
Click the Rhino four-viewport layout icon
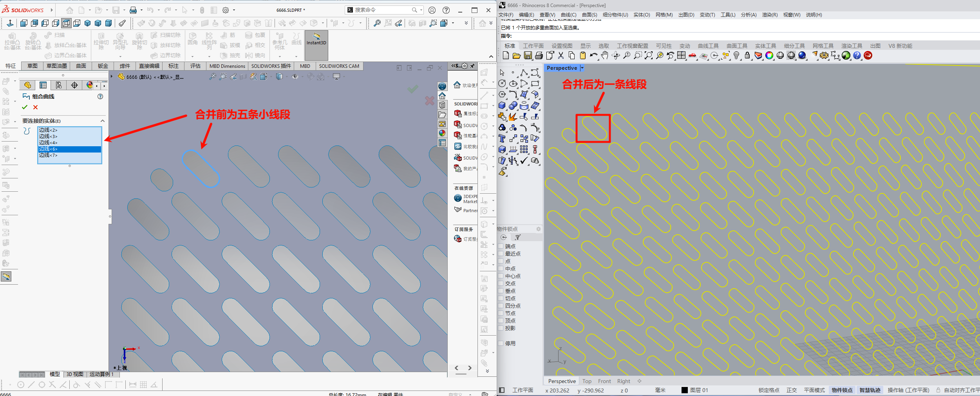682,56
